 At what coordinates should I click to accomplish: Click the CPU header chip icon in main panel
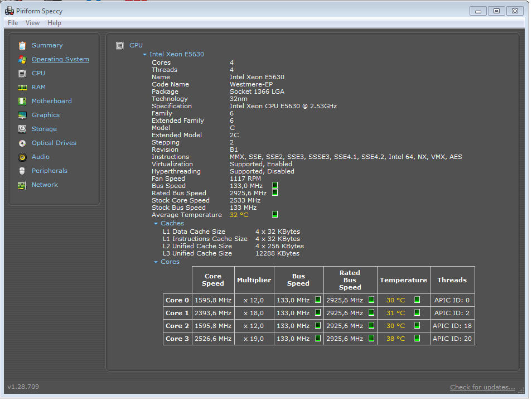[x=120, y=46]
